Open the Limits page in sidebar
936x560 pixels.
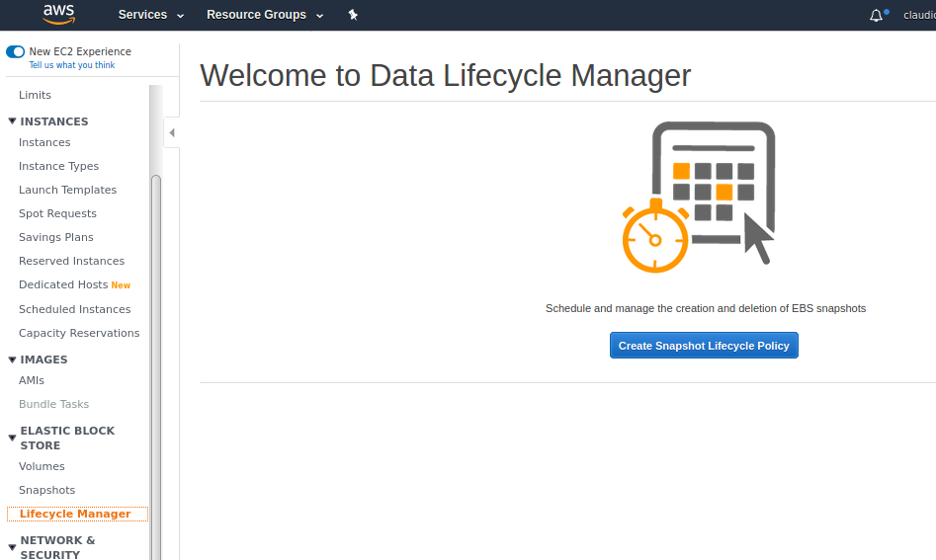coord(35,95)
